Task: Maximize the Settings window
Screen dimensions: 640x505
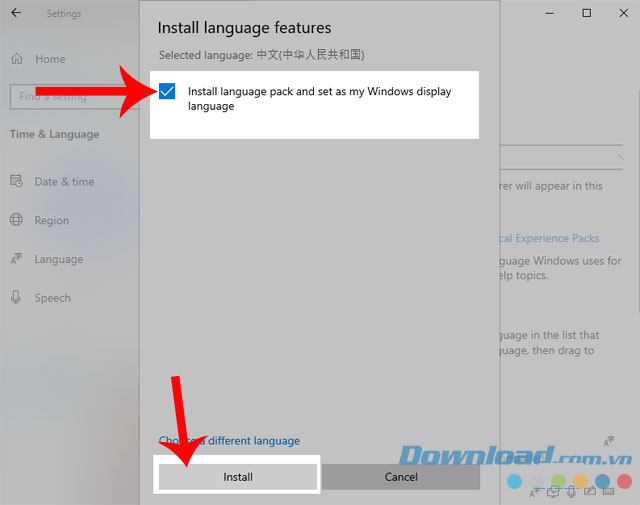Action: point(587,13)
